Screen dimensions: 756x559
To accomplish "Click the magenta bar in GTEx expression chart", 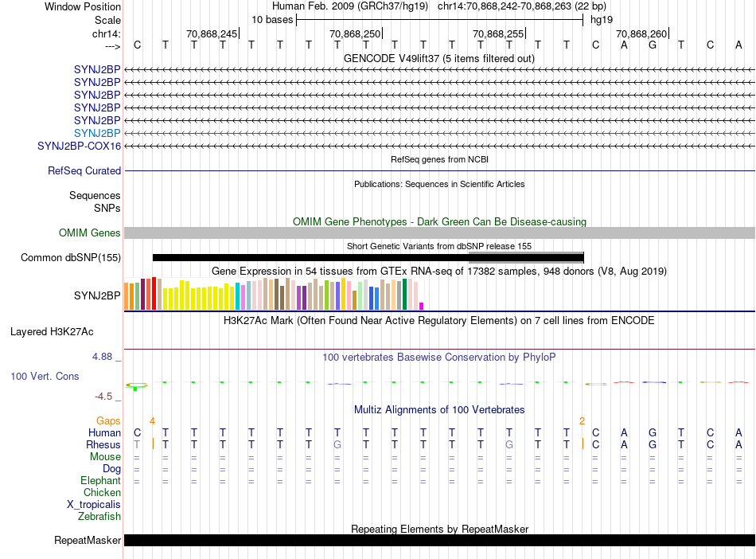I will [x=422, y=306].
